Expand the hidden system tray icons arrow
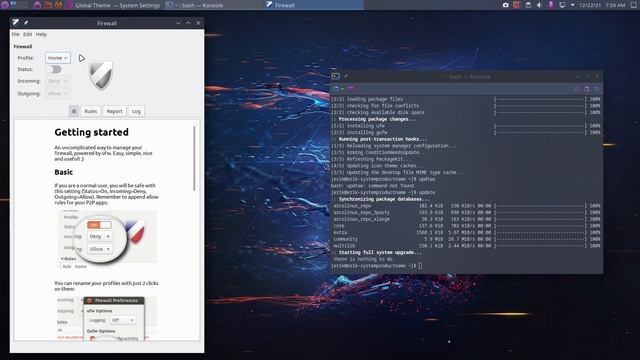The image size is (640, 360). 572,5
